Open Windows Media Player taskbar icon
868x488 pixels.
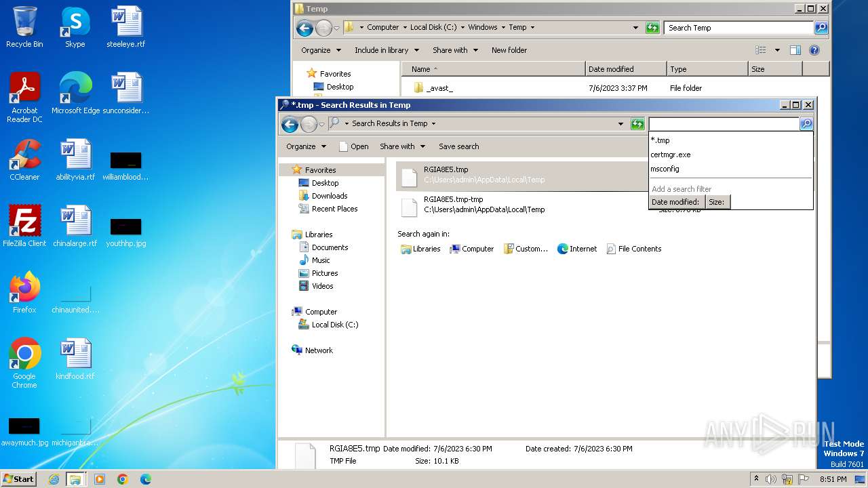[x=100, y=479]
